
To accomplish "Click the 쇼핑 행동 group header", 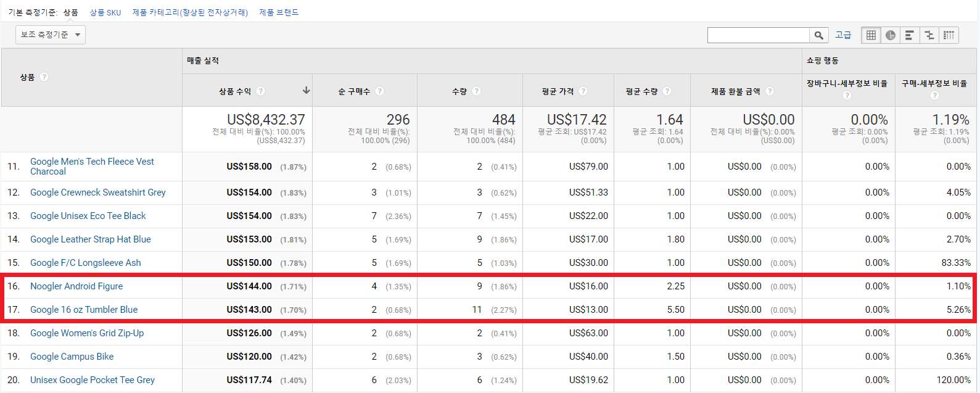I will pyautogui.click(x=823, y=60).
